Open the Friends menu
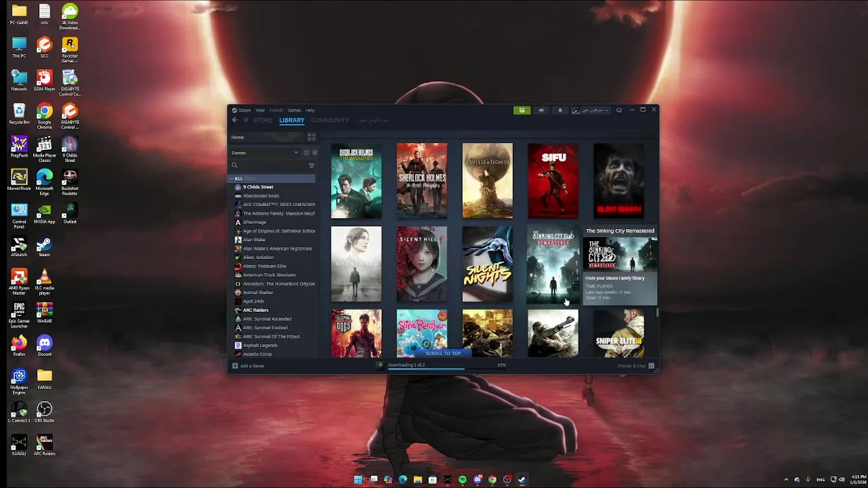868x488 pixels. click(276, 110)
